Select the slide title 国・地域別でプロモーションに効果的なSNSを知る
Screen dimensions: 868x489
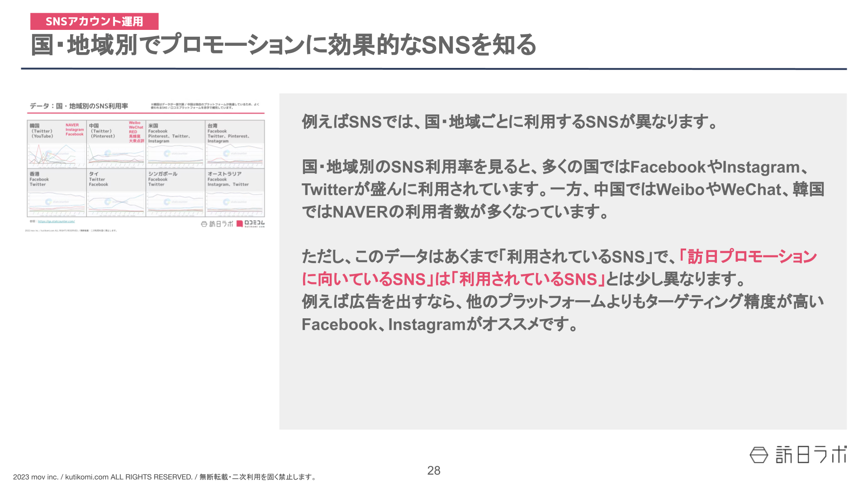[x=284, y=45]
